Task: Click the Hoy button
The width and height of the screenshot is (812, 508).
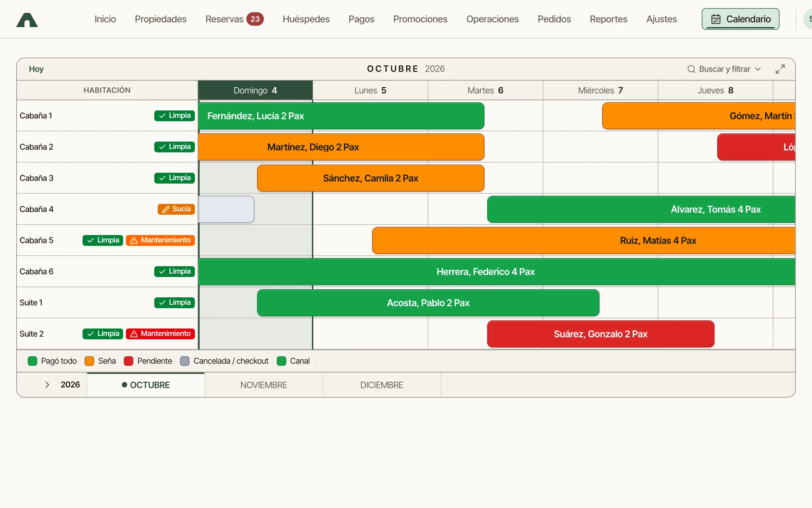Action: (36, 69)
